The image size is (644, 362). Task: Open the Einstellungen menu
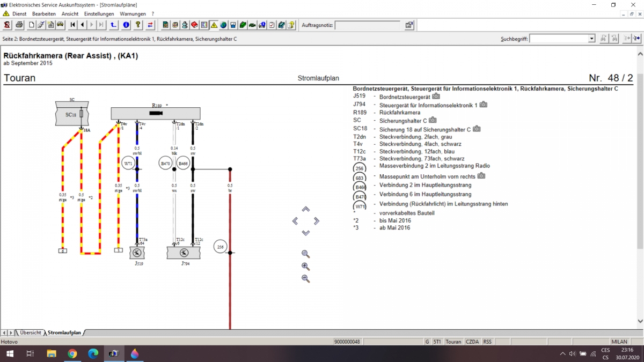tap(99, 13)
